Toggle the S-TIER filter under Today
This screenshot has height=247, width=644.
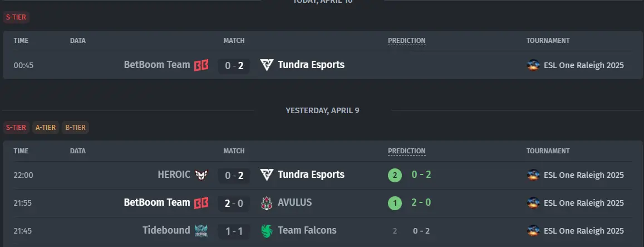[x=16, y=17]
